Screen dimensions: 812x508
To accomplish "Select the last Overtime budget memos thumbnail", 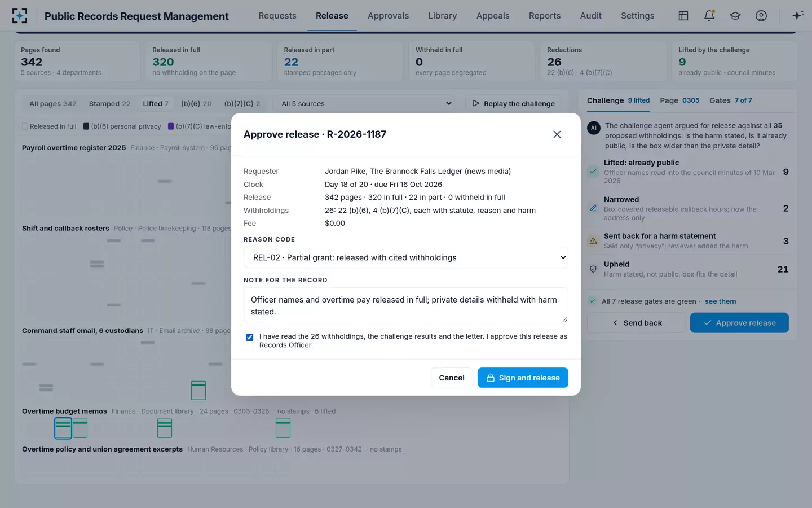I will [x=283, y=428].
